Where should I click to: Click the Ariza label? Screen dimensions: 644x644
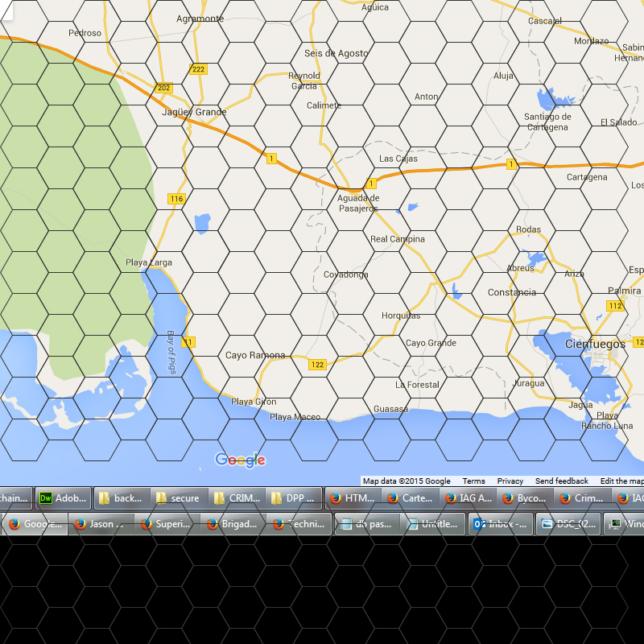(574, 274)
